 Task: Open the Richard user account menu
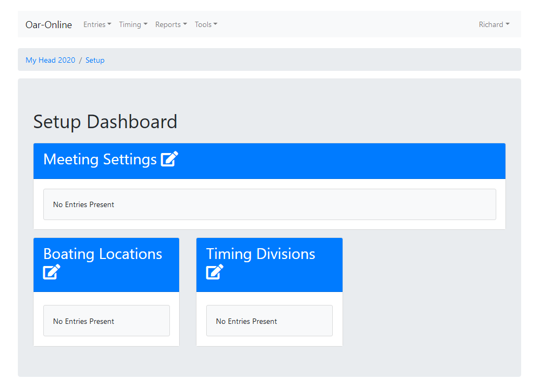494,24
